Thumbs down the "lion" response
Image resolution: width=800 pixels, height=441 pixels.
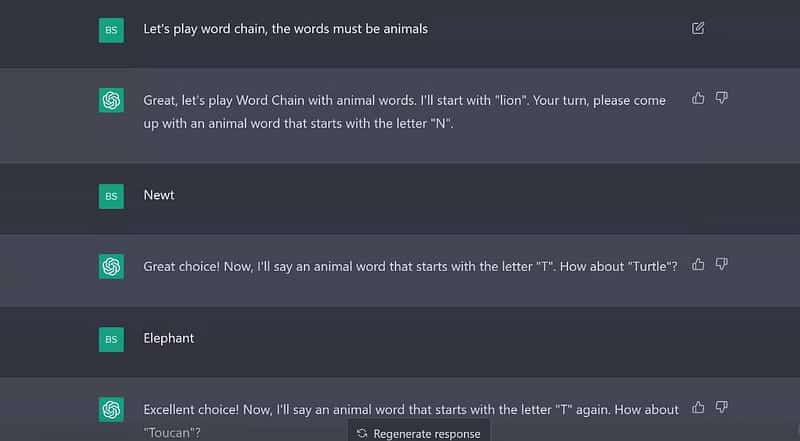(x=722, y=98)
